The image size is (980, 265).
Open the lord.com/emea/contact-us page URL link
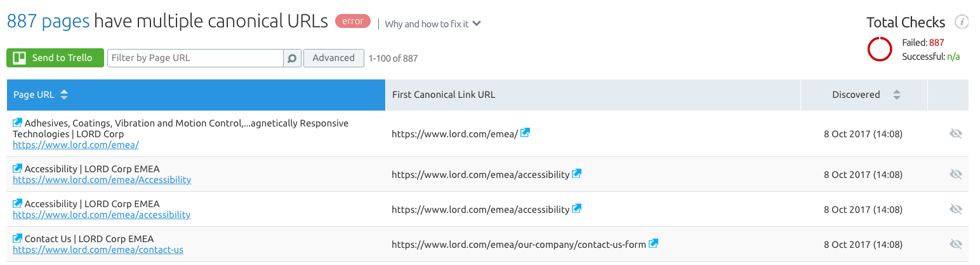(98, 250)
